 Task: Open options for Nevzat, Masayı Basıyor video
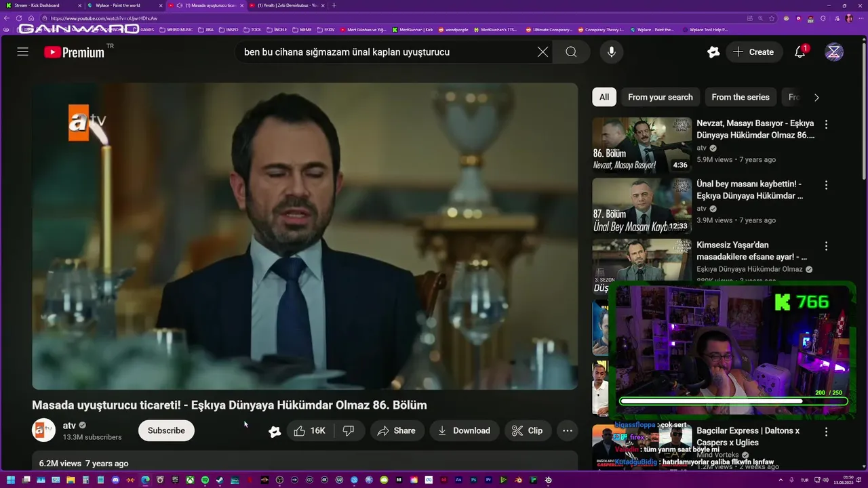pyautogui.click(x=826, y=125)
